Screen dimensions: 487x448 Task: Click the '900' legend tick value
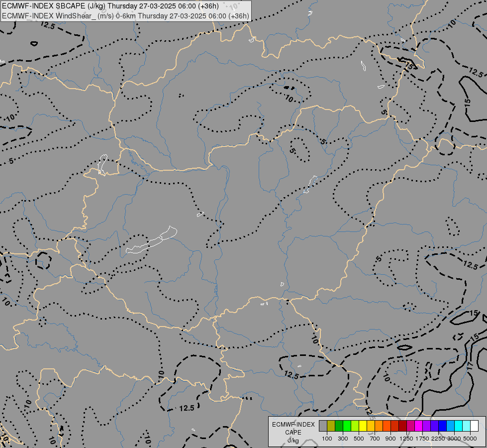coord(390,439)
